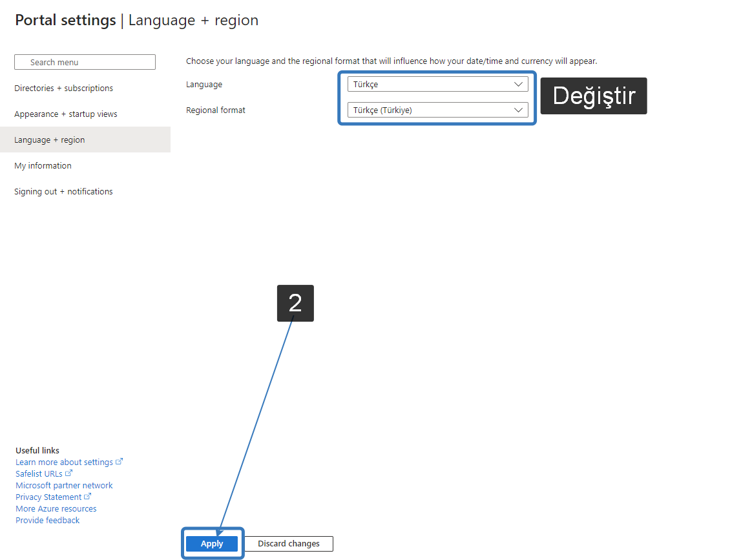The image size is (741, 560).
Task: Click the external-link icon beside Safelist URLs
Action: 68,473
